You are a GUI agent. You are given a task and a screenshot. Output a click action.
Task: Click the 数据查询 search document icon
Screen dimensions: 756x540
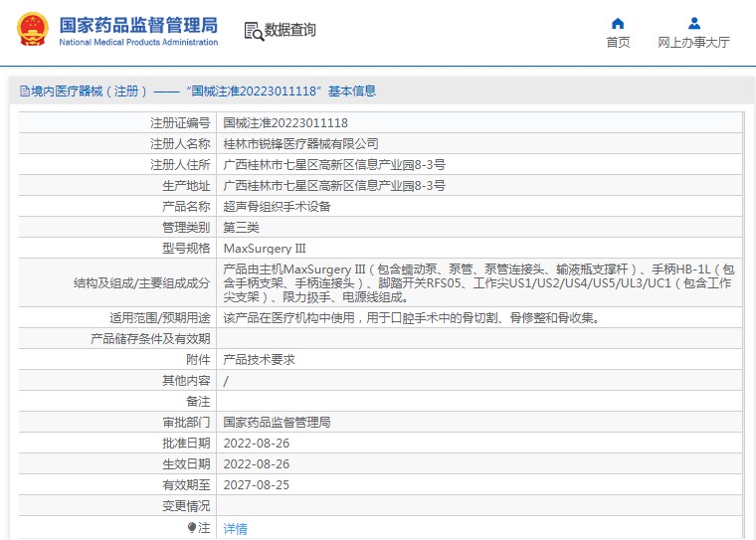[254, 31]
